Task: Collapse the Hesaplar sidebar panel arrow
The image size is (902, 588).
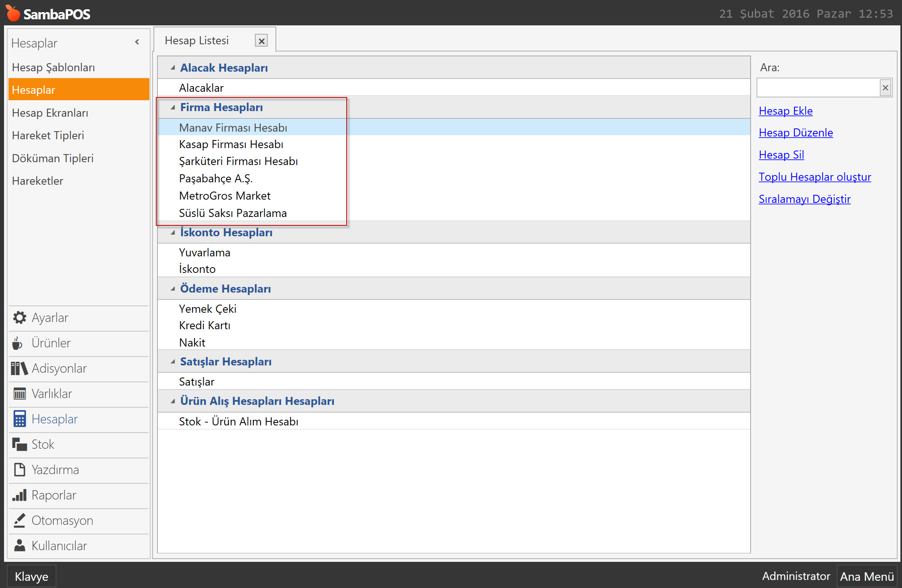Action: click(137, 42)
